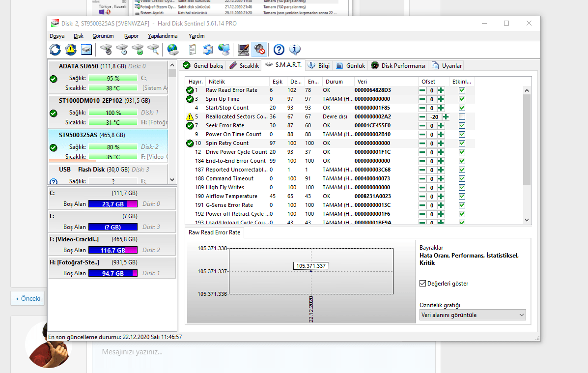Uncheck the Raw Read Error Rate checkbox
Screen dimensions: 588x373
tap(462, 90)
